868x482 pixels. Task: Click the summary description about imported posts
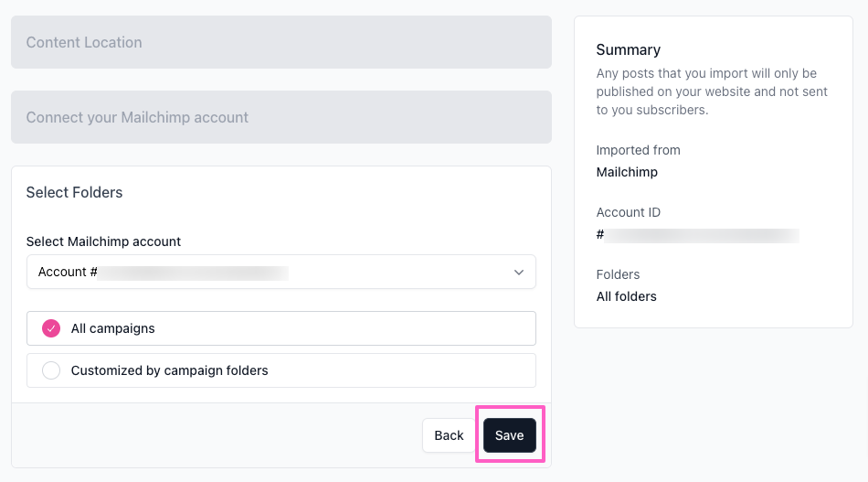click(712, 91)
